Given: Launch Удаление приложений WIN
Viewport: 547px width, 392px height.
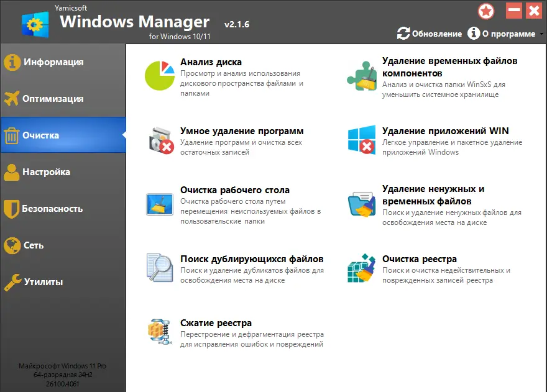Looking at the screenshot, I should (446, 131).
